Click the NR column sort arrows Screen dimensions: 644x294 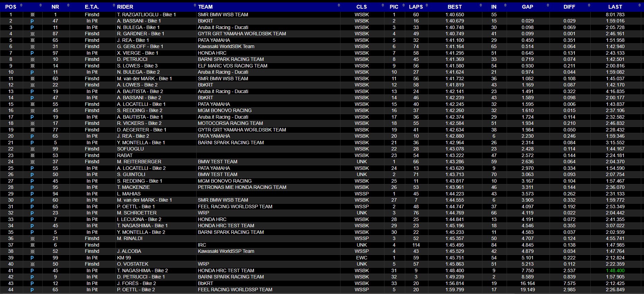[x=68, y=6]
